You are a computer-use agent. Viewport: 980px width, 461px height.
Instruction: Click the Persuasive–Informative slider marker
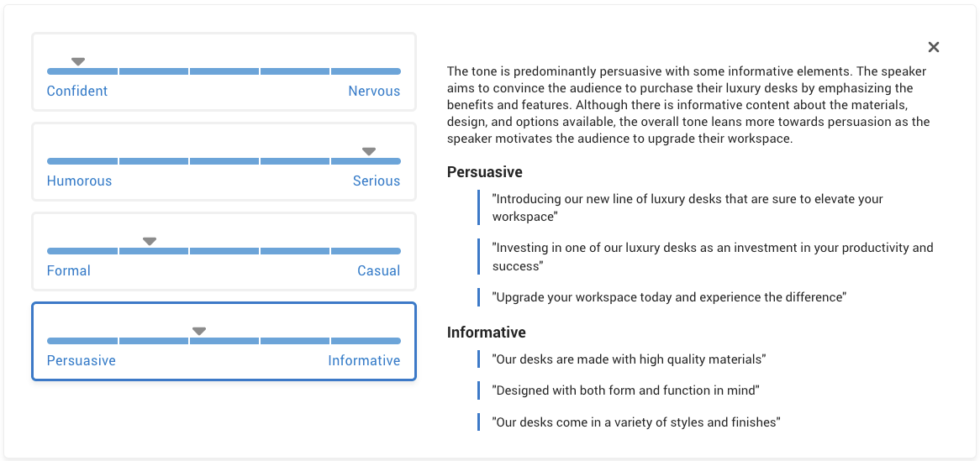(199, 331)
